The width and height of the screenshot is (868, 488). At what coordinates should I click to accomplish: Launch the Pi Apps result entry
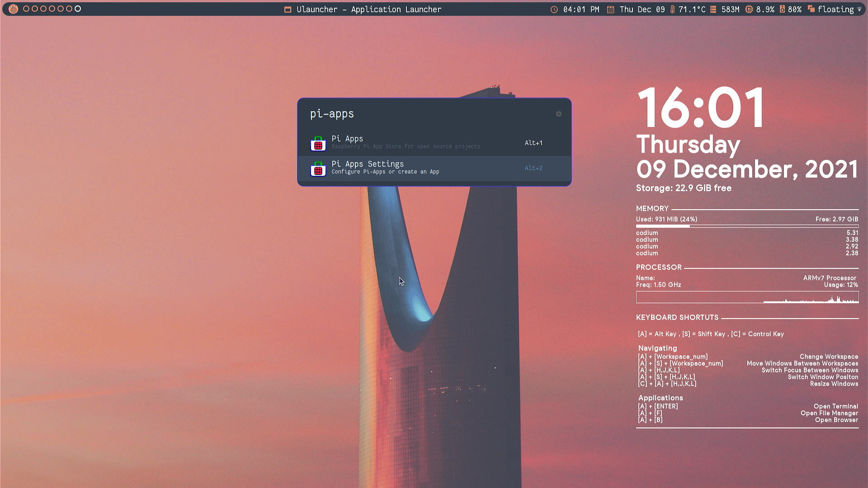(x=407, y=142)
